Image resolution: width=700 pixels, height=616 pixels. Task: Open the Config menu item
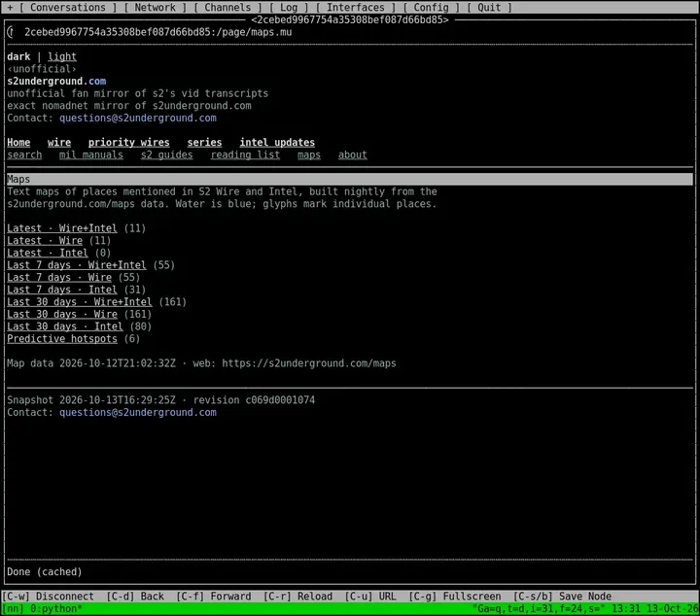pos(431,8)
